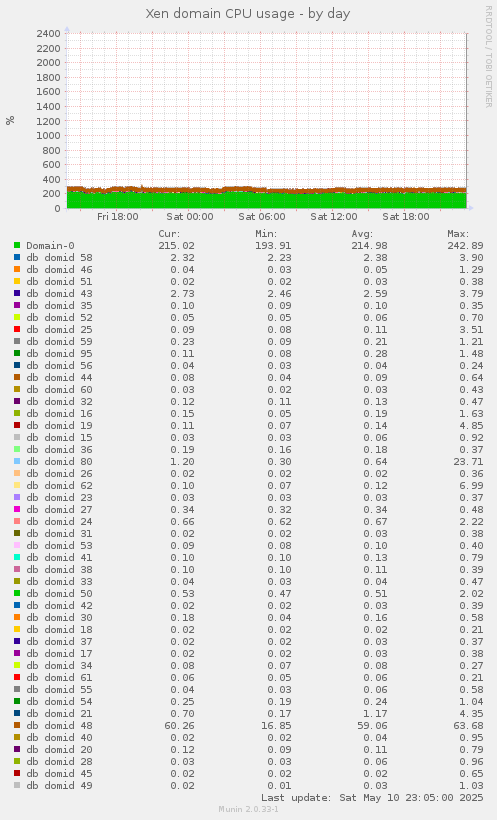
Task: Click 'db domid 19' legend label
Action: click(59, 426)
